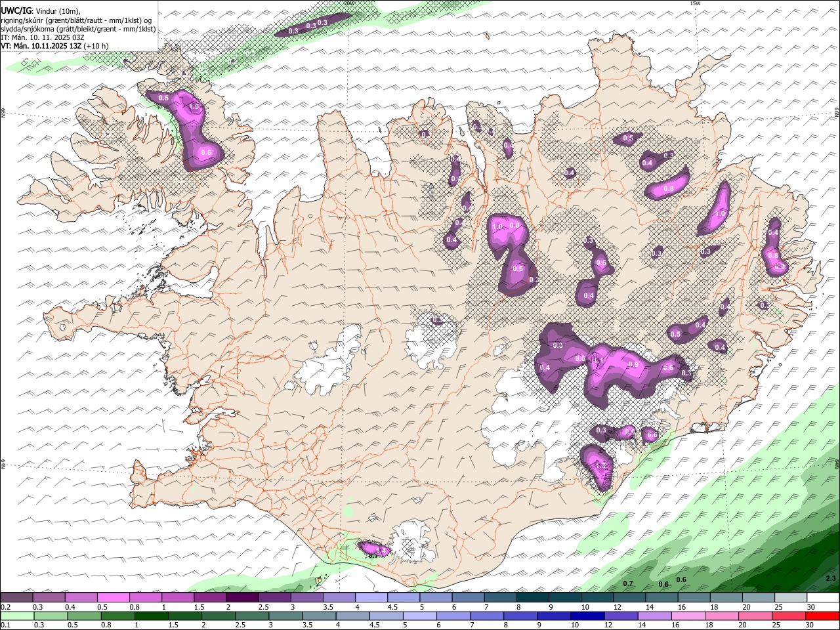Click the bold UWC/IG title text
This screenshot has width=840, height=630.
tap(16, 10)
